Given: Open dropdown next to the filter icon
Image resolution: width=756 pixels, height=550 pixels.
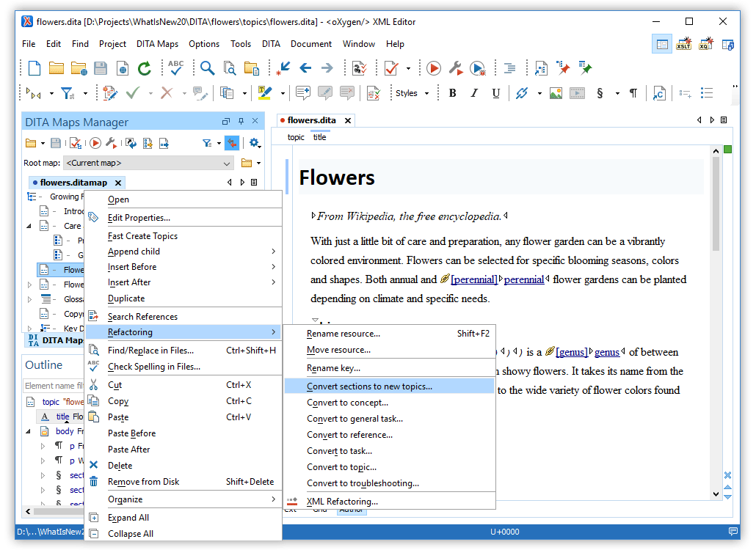Looking at the screenshot, I should tap(219, 143).
